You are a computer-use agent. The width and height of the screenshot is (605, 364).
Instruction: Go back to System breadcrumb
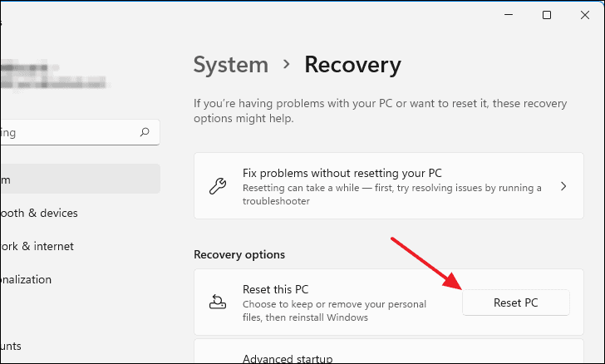[x=231, y=65]
